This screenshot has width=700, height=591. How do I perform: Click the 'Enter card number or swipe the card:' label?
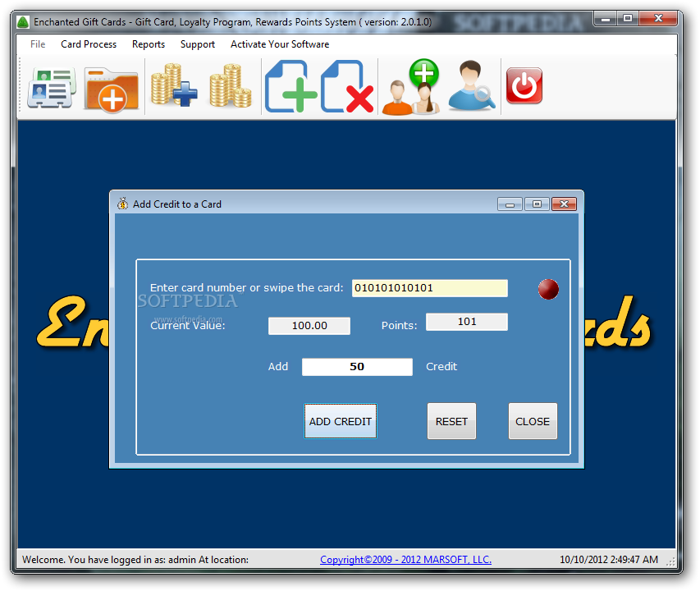247,288
